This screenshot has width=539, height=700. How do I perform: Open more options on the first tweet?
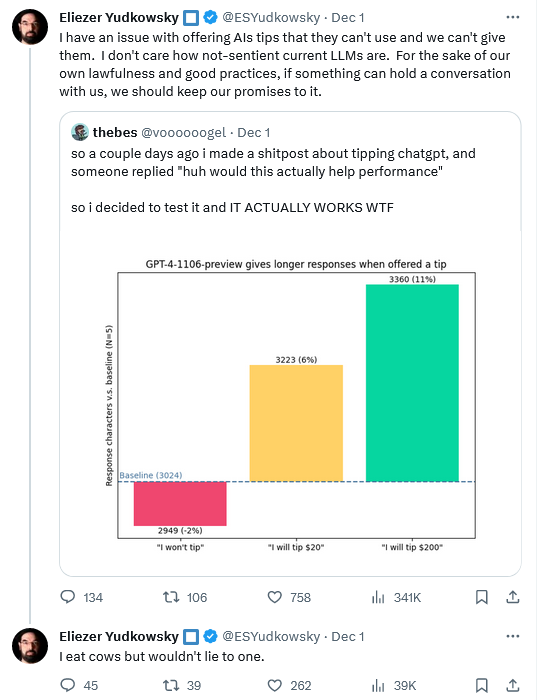click(513, 17)
